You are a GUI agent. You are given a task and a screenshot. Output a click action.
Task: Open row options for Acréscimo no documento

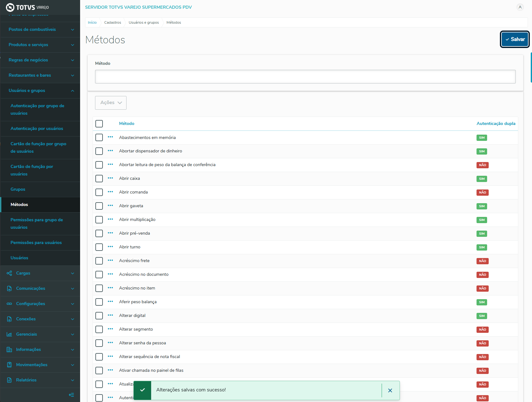pyautogui.click(x=110, y=274)
